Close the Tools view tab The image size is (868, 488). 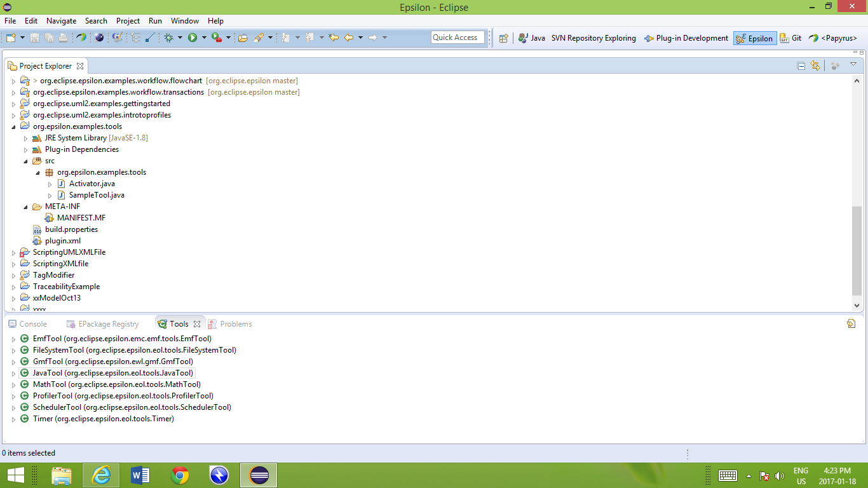coord(197,324)
